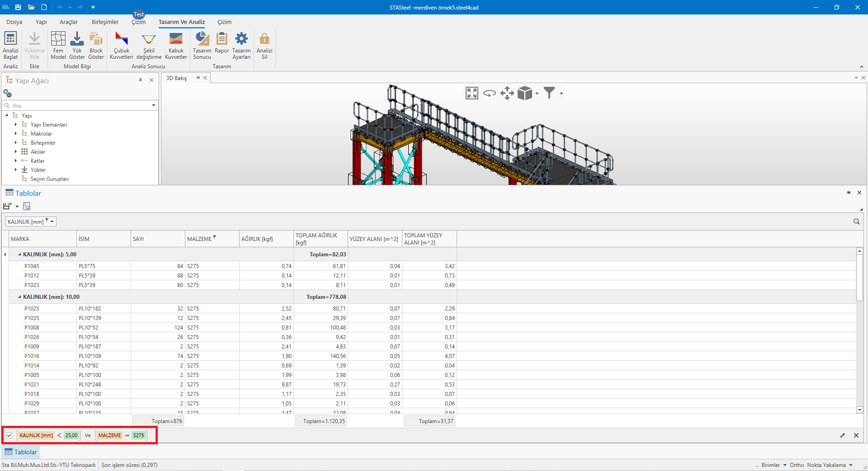Screen dimensions: 868x471
Task: Open Şekil değiştirme deformation view
Action: pyautogui.click(x=149, y=45)
